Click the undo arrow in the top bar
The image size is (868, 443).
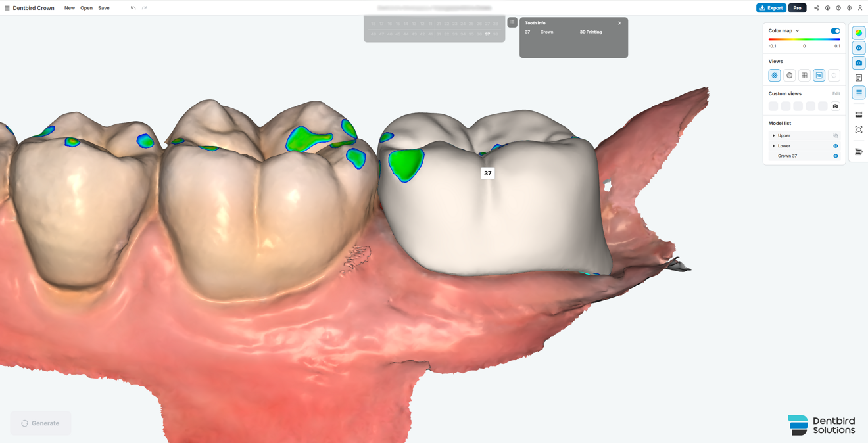(132, 7)
